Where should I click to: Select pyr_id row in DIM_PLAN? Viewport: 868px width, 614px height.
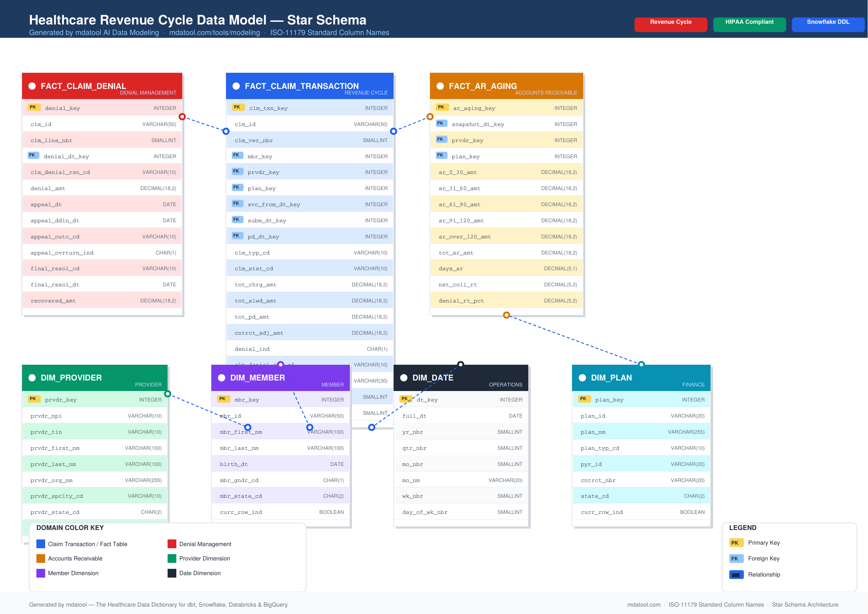(x=642, y=464)
